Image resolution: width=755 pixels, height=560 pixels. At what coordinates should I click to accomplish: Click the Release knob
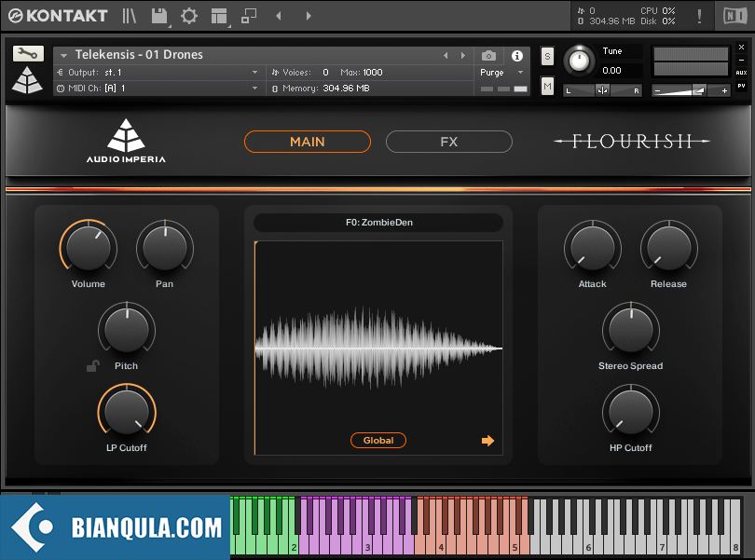(669, 248)
